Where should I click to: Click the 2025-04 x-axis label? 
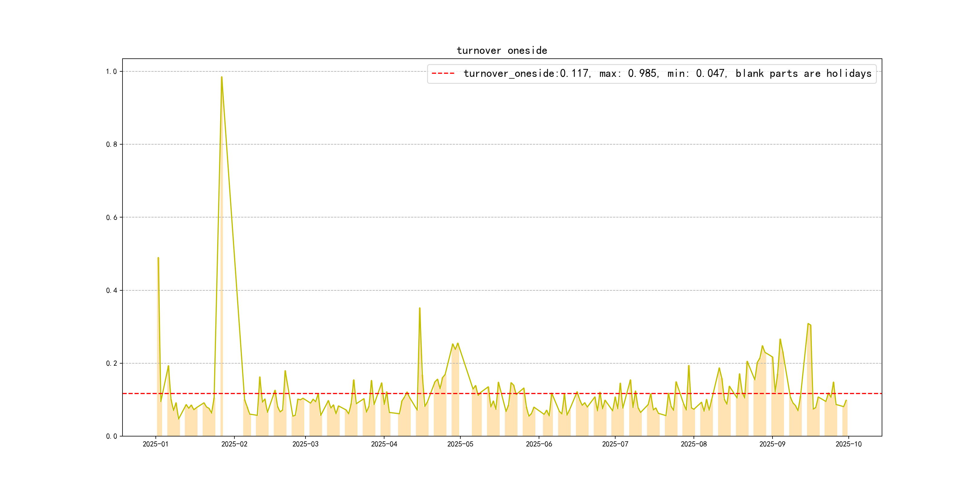tap(384, 444)
